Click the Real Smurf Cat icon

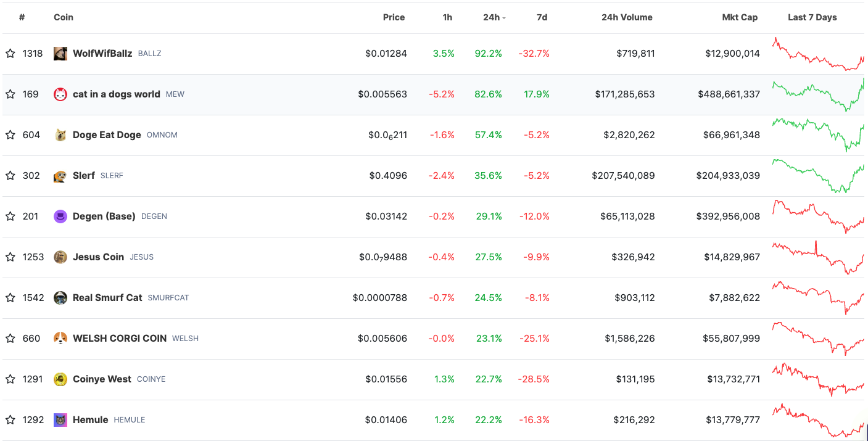pyautogui.click(x=60, y=298)
